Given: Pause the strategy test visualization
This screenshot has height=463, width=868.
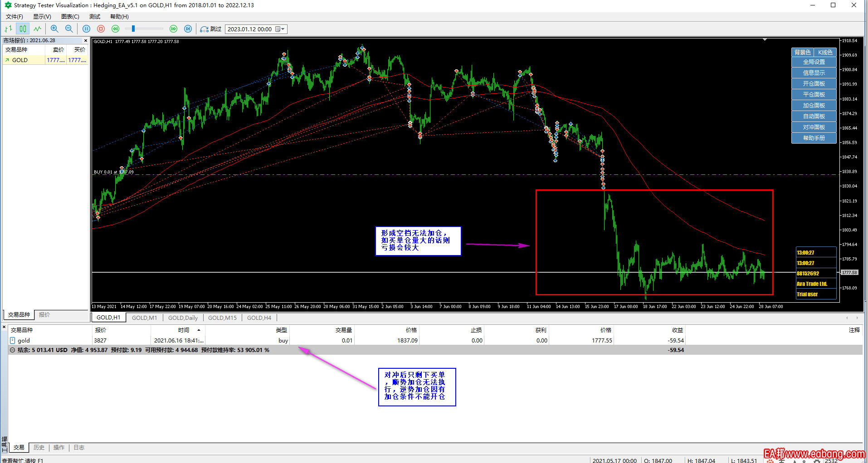Looking at the screenshot, I should click(x=86, y=29).
